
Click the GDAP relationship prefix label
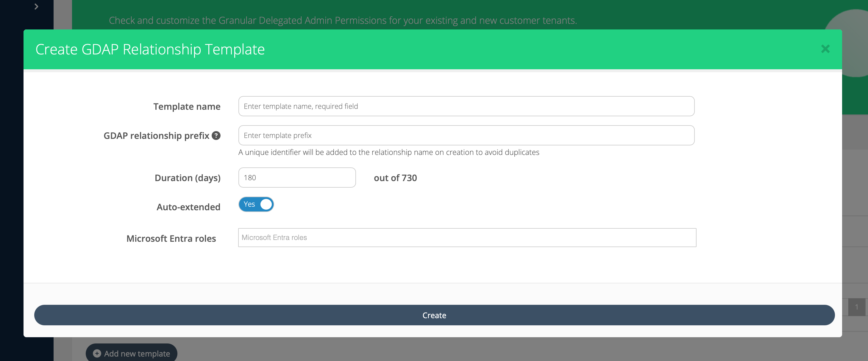pos(156,136)
